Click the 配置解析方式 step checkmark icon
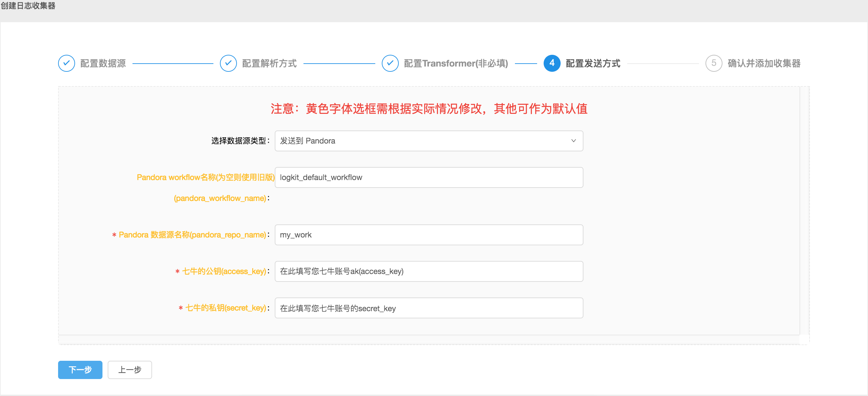The height and width of the screenshot is (396, 868). (228, 63)
